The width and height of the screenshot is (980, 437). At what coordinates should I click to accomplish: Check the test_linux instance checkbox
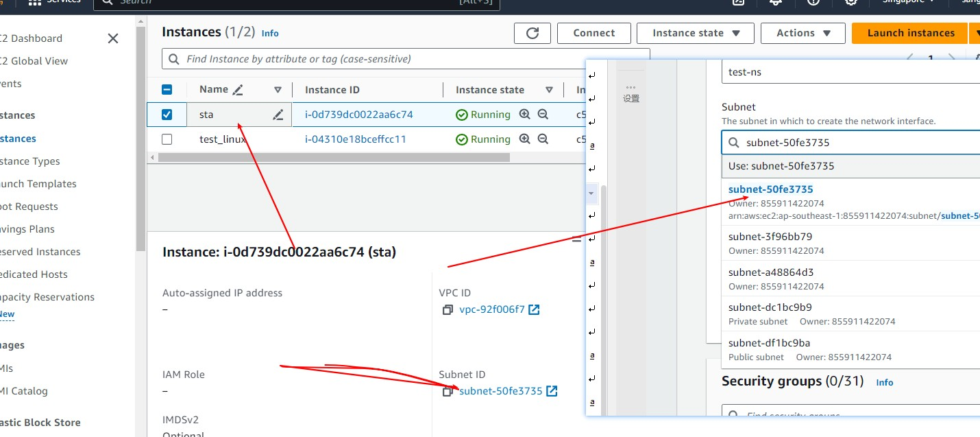tap(167, 139)
